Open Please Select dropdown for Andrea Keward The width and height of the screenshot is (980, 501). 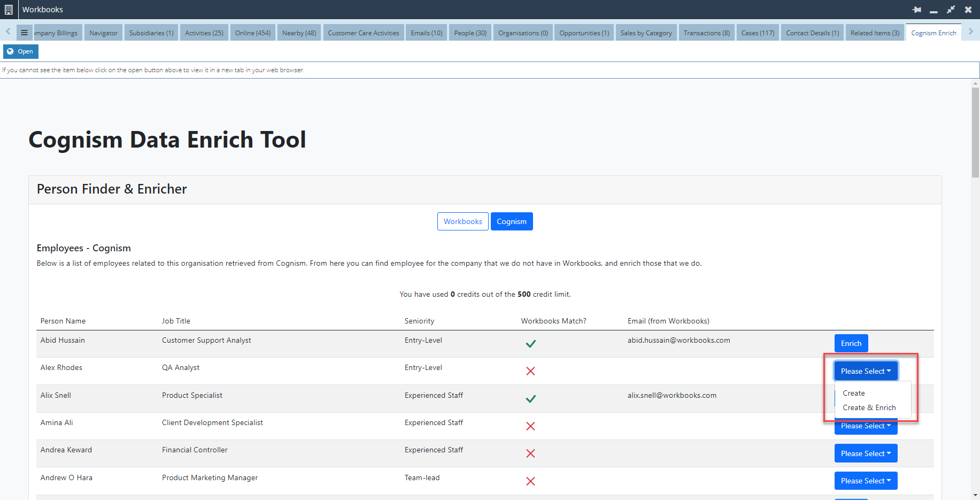click(865, 453)
